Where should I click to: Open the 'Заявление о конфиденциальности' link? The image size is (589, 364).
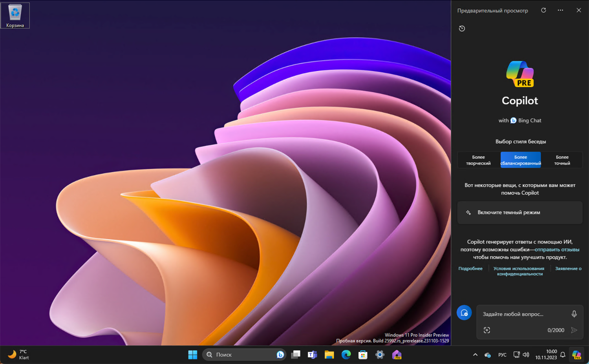[x=568, y=269]
